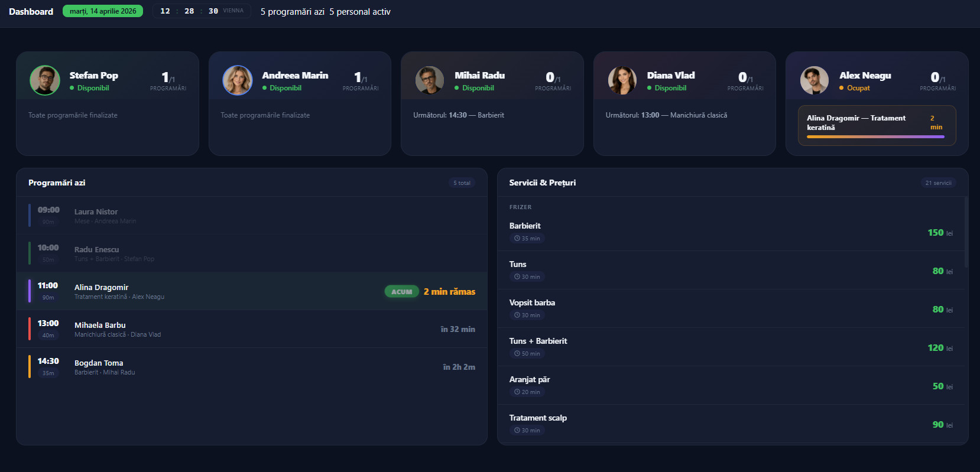
Task: Click Stefan Pop's avatar photo
Action: [x=45, y=80]
